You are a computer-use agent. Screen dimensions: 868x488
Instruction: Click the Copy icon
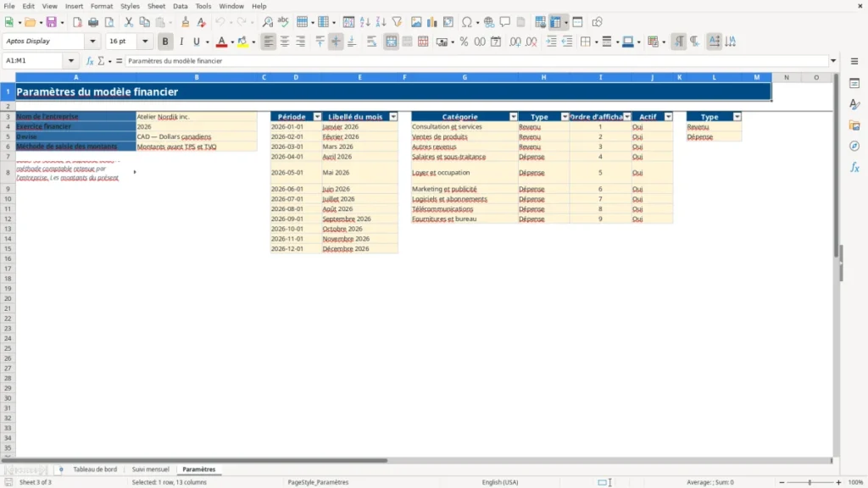pos(144,22)
